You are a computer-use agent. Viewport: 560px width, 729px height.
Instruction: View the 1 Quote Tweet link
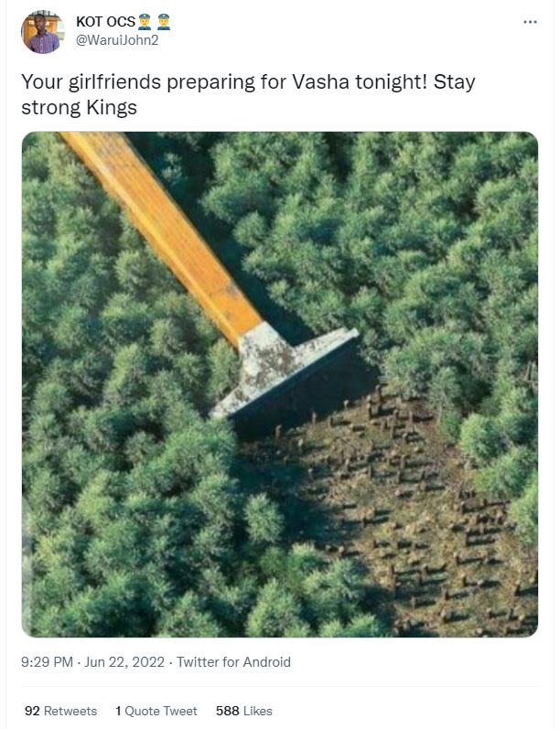pos(156,711)
